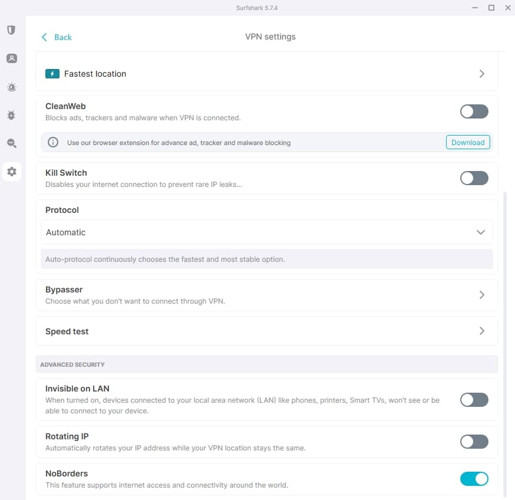Click the info icon beside browser extension notice
Viewport: 515px width, 500px height.
(x=53, y=142)
